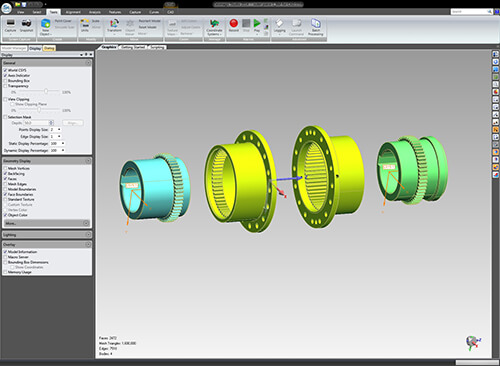Click the Point Cloud button in the ribbon
This screenshot has width=500, height=366.
click(63, 21)
